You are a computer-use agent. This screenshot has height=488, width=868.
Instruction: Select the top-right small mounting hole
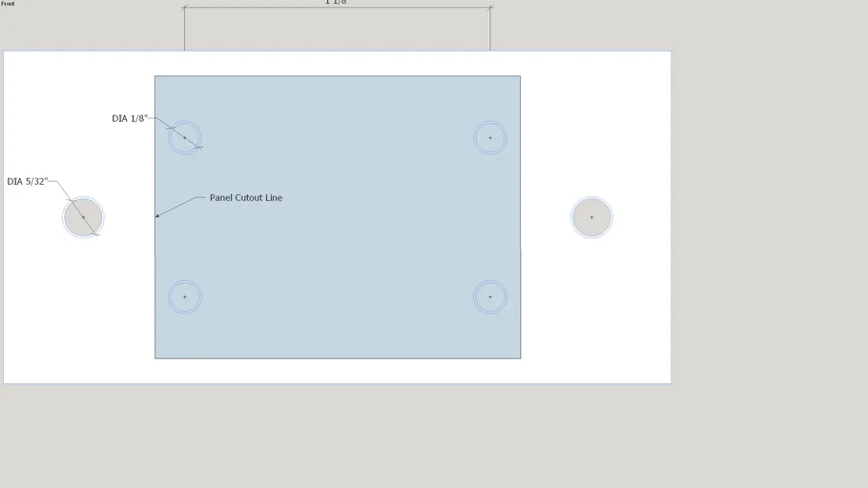tap(490, 137)
